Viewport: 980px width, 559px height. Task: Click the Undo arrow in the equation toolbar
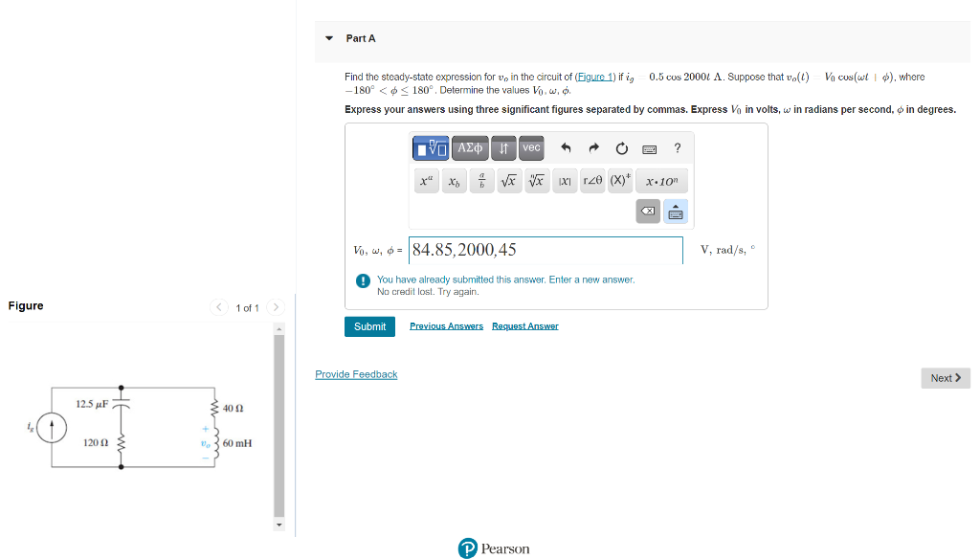tap(566, 147)
